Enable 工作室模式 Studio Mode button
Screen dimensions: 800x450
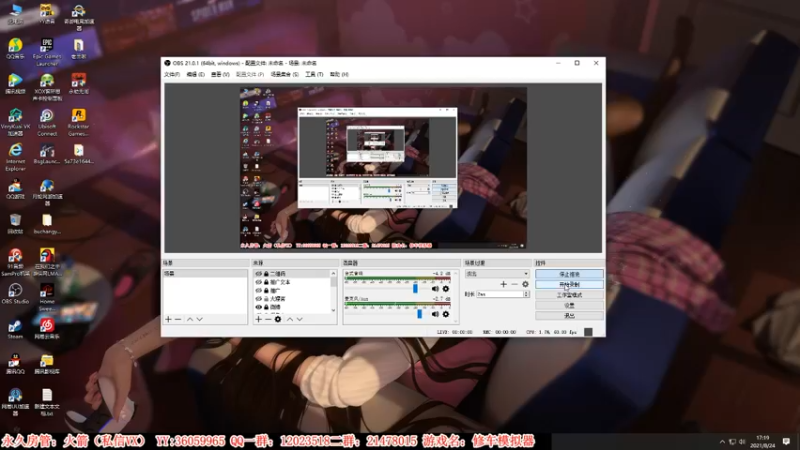[x=569, y=295]
